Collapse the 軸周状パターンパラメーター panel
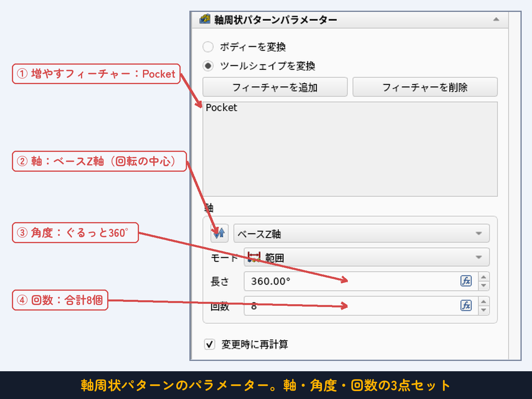 coord(496,19)
